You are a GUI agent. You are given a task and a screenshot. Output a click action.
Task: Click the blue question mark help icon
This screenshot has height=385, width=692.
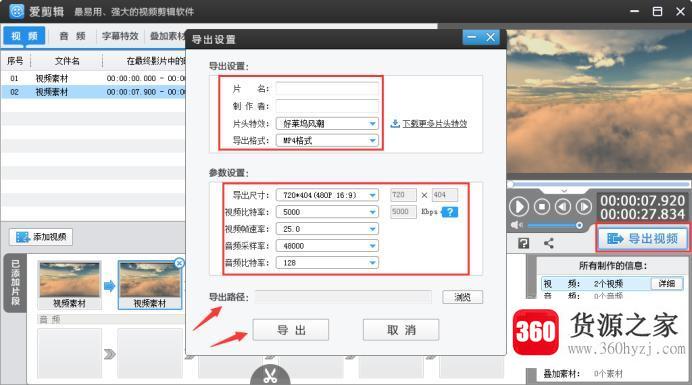tap(450, 212)
